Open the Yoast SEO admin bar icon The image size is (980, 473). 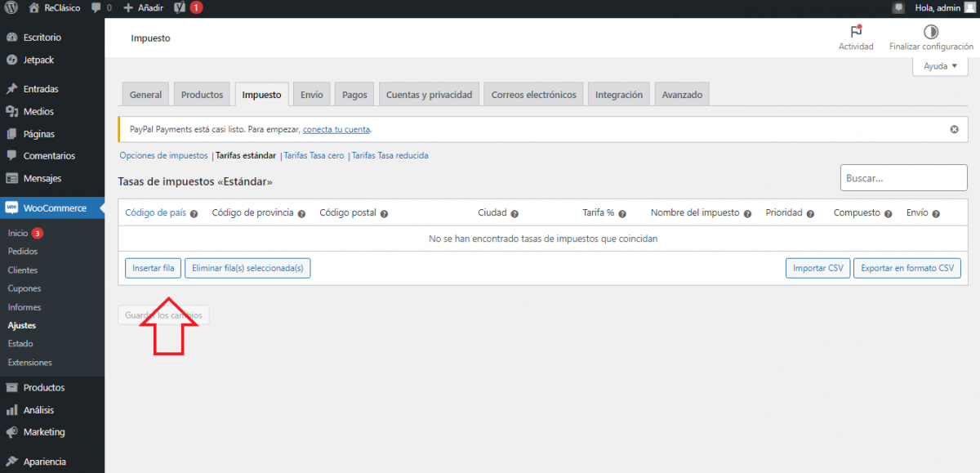click(180, 7)
